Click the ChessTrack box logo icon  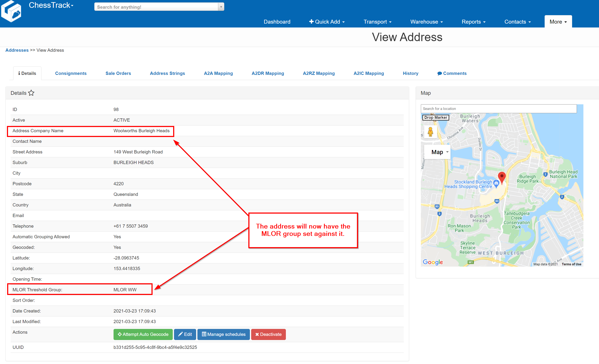pos(11,12)
